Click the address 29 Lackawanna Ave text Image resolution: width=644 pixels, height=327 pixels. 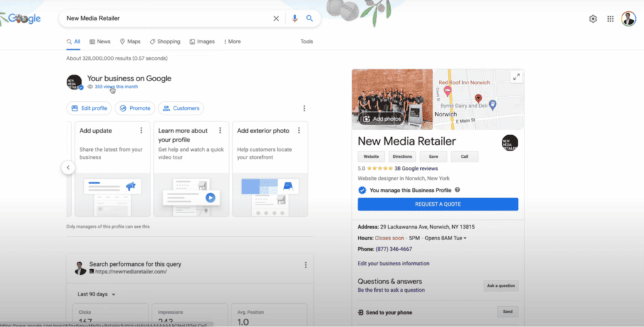(427, 227)
